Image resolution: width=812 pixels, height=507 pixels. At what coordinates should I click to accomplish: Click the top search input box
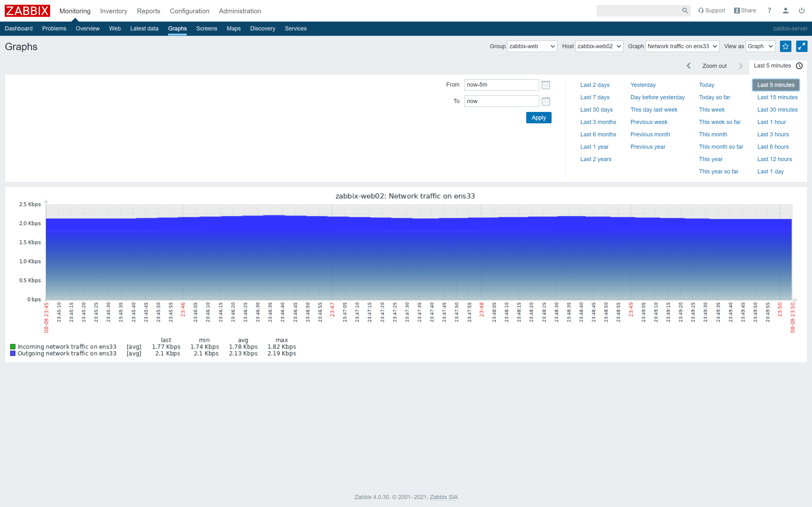point(639,11)
